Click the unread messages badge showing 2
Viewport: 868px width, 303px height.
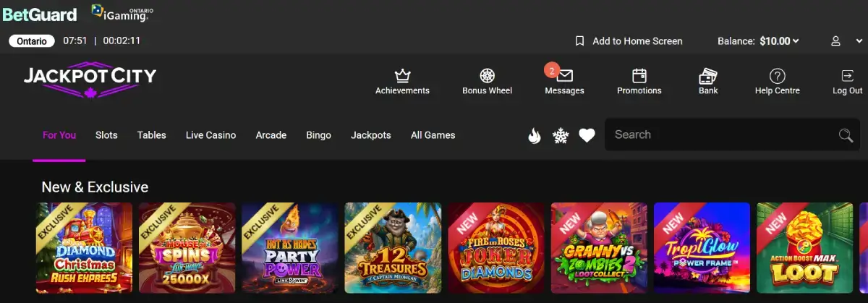coord(552,70)
